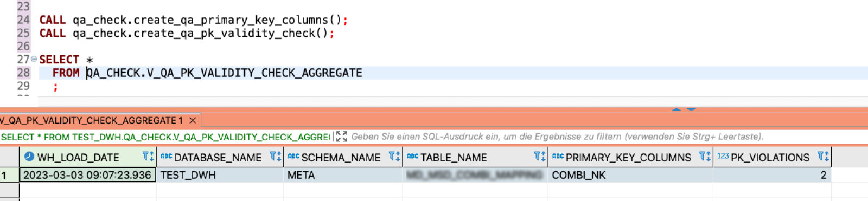
Task: Close the V_QA_PK_VALIDITY_CHECK_AGGREGATE 1 tab
Action: tap(193, 120)
